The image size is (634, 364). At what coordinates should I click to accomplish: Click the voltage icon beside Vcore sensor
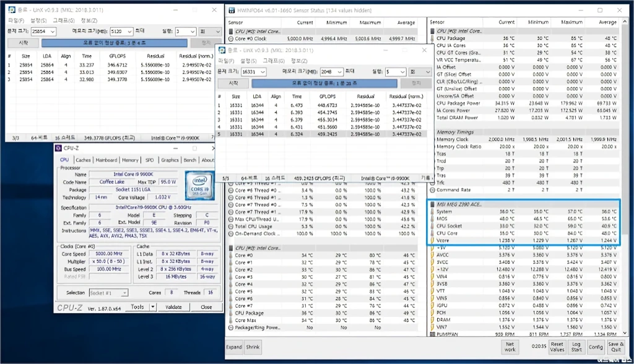pyautogui.click(x=432, y=241)
